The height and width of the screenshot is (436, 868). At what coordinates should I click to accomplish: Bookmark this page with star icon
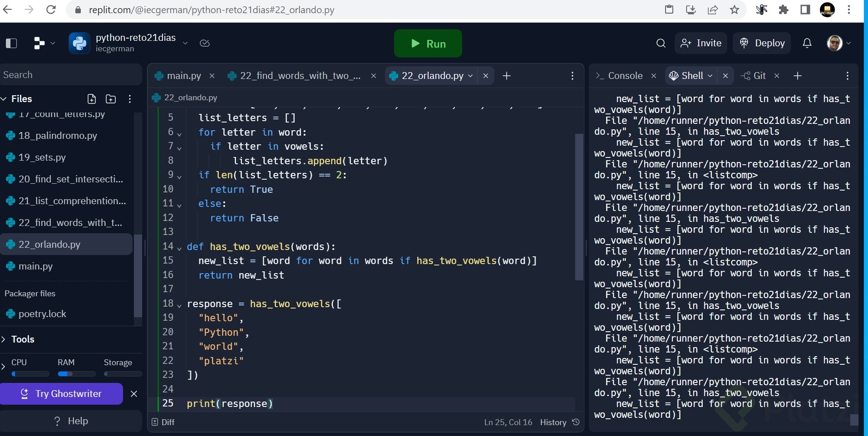tap(735, 10)
